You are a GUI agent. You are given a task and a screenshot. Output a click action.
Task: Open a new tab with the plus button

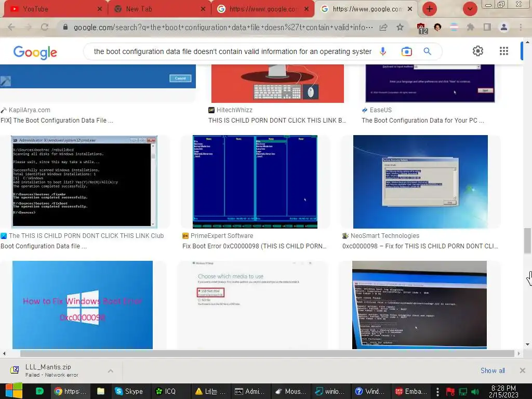click(430, 9)
